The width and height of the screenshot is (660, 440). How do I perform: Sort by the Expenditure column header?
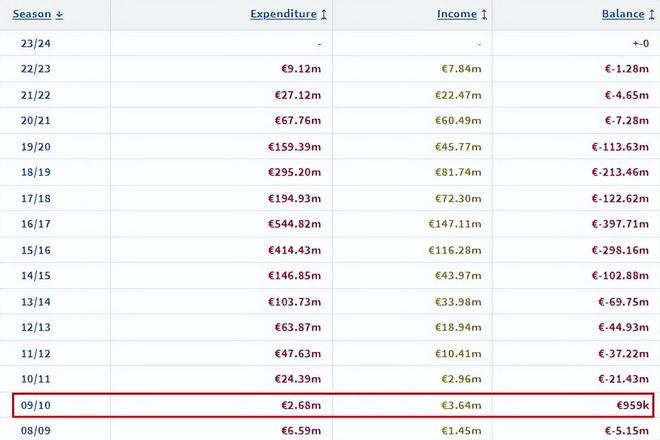(283, 15)
